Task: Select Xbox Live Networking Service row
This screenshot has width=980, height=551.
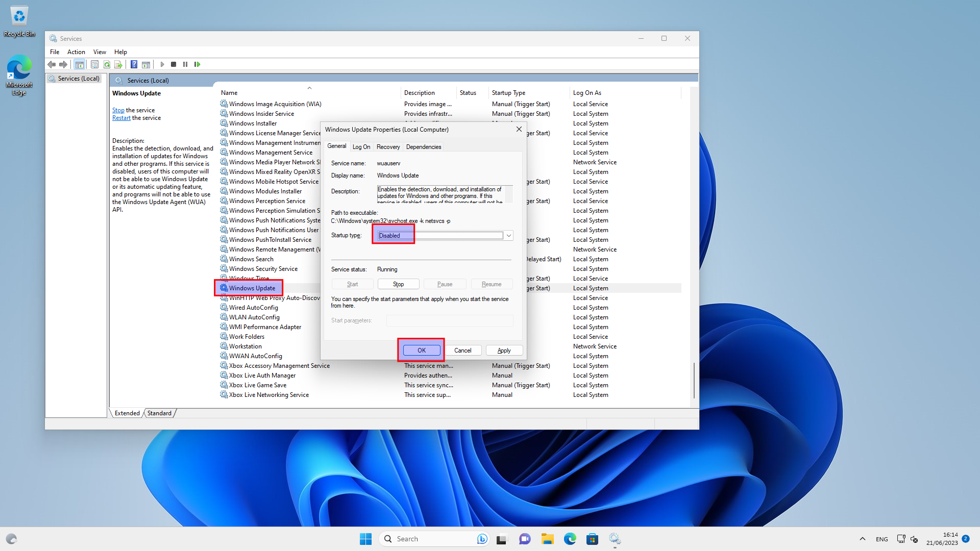Action: pos(268,395)
